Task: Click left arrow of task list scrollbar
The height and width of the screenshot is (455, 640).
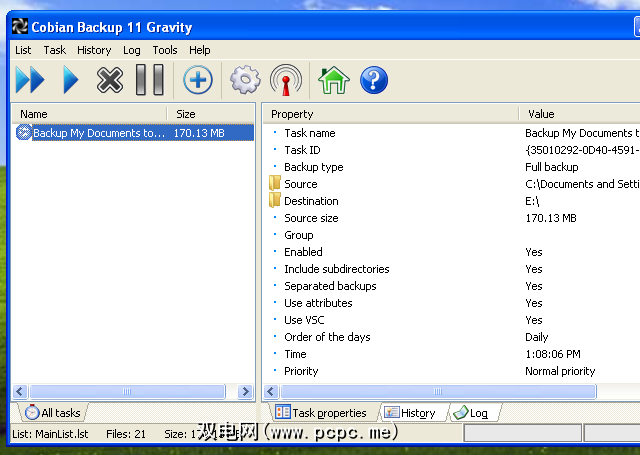Action: pyautogui.click(x=20, y=392)
